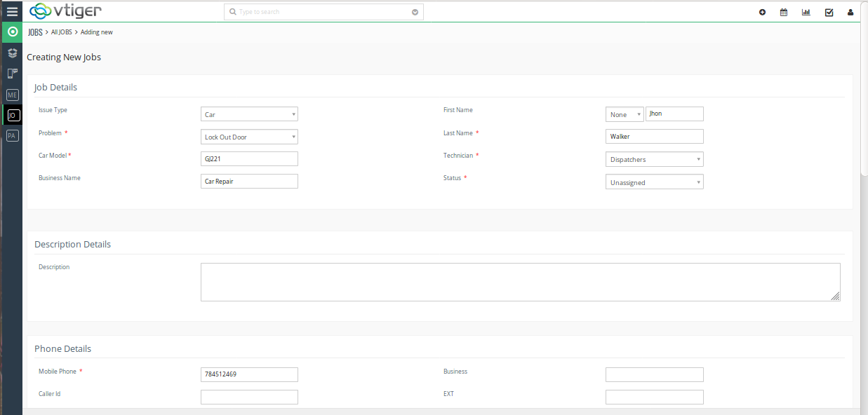Open the reports bar chart icon
This screenshot has width=868, height=415.
(x=806, y=12)
